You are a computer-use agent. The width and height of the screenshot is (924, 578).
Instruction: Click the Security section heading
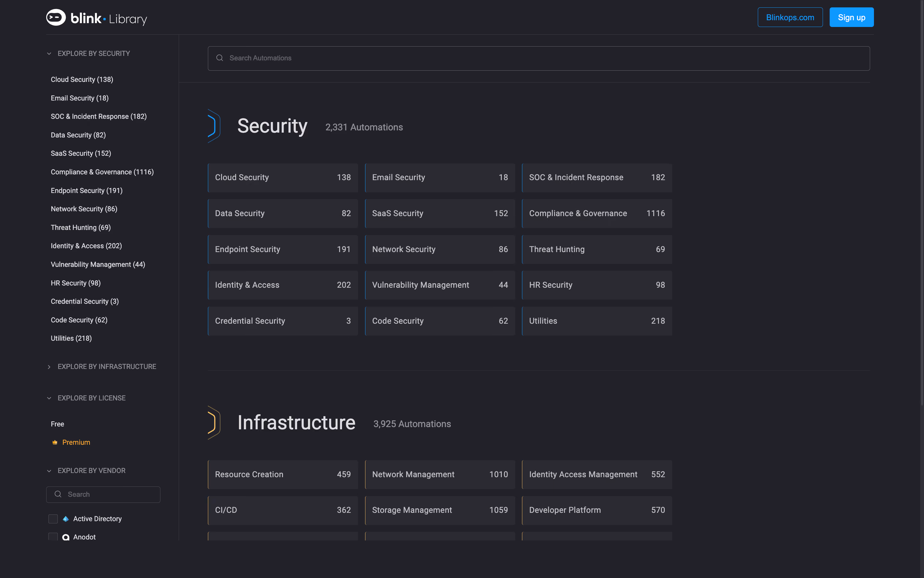pos(272,126)
